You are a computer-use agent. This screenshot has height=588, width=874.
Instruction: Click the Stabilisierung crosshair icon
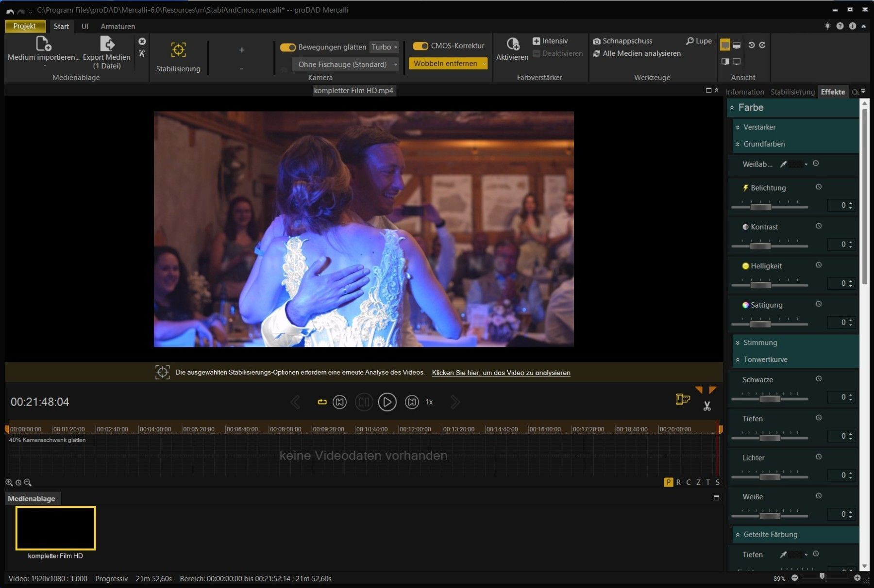click(x=178, y=50)
